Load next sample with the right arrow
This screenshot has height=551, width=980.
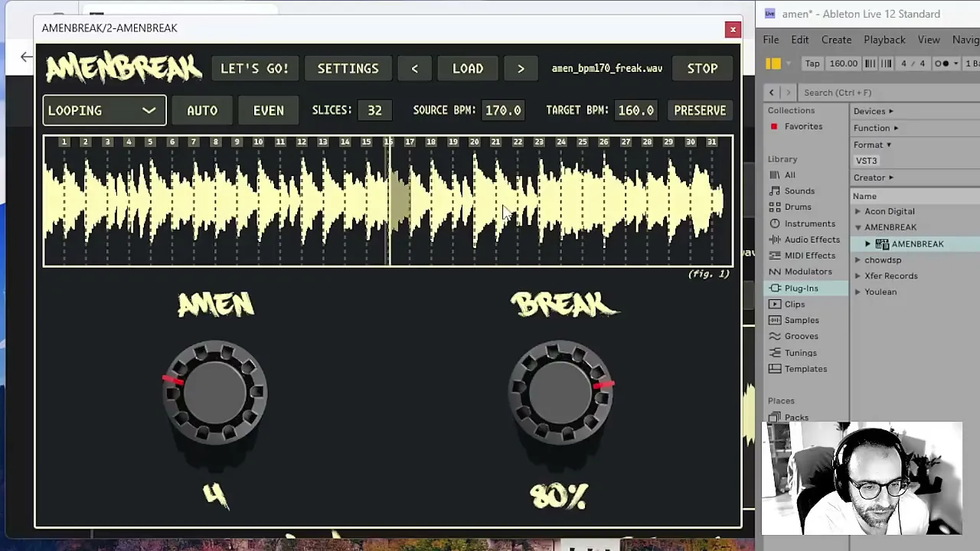coord(521,69)
